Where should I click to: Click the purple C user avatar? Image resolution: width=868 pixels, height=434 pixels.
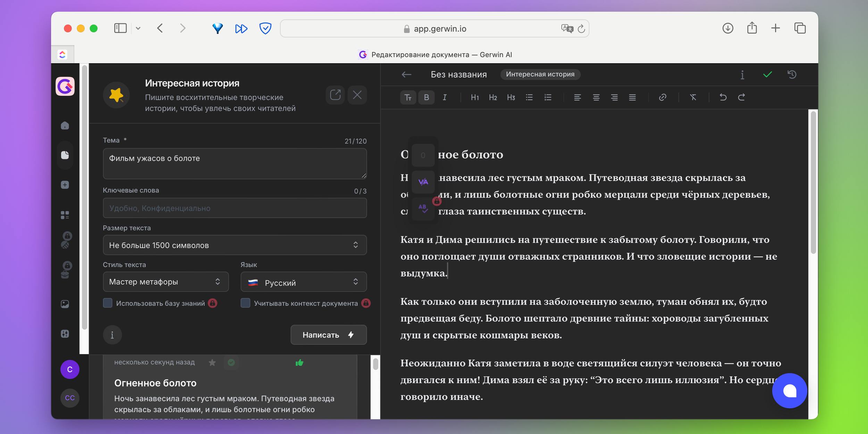[70, 369]
